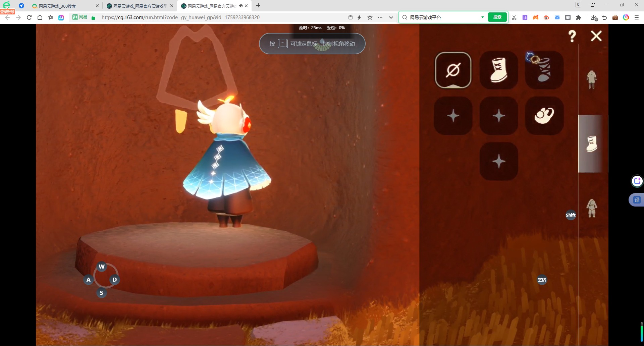The width and height of the screenshot is (644, 346).
Task: Choose the white sandal footwear item
Action: (x=544, y=116)
